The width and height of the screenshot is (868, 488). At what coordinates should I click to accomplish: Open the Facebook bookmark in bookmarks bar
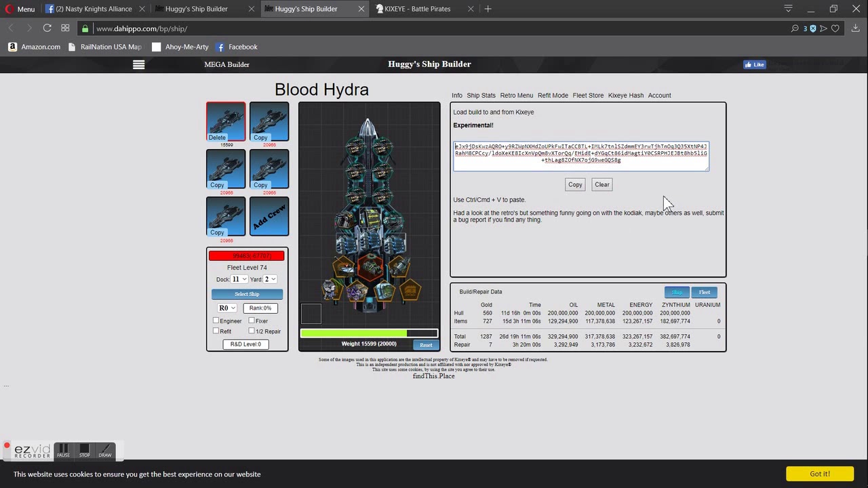pyautogui.click(x=237, y=47)
